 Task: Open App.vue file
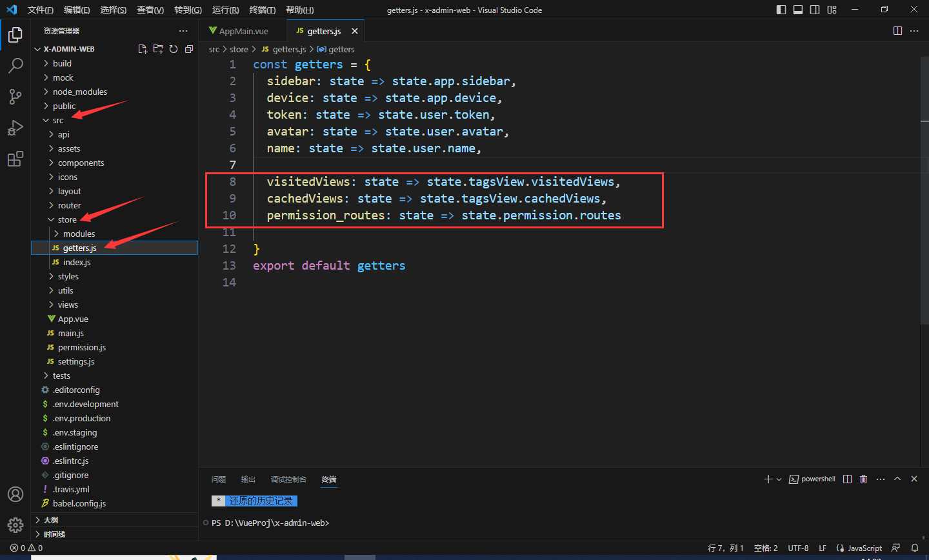tap(115, 319)
